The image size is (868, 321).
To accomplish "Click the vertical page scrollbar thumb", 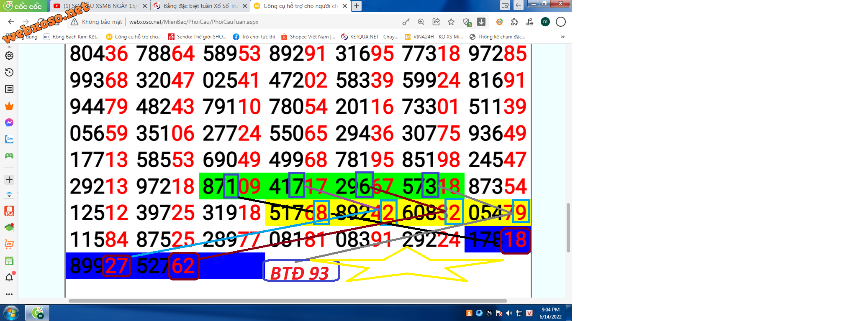I will [x=568, y=228].
